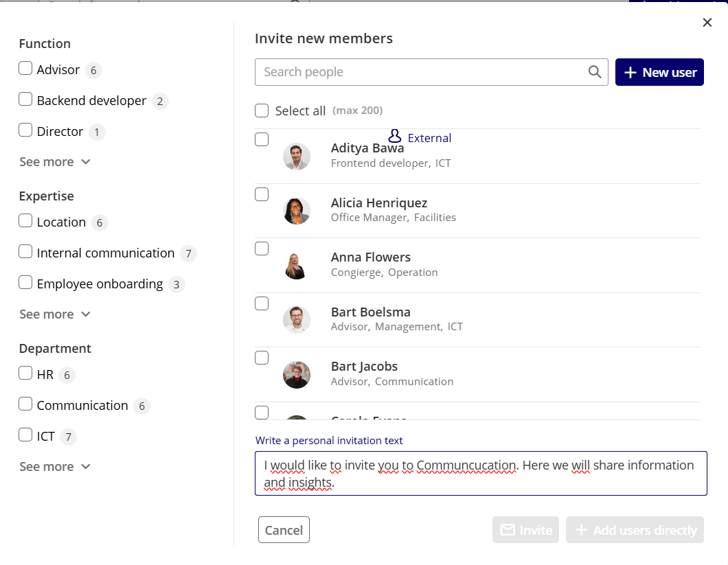Enable the ICT department filter
Screen dimensions: 728x565
click(25, 435)
